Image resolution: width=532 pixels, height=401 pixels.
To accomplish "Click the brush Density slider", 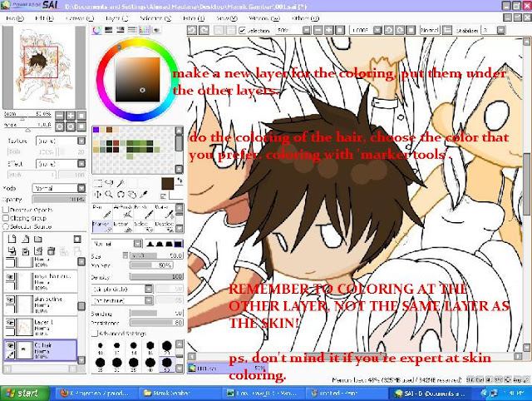I will [157, 277].
